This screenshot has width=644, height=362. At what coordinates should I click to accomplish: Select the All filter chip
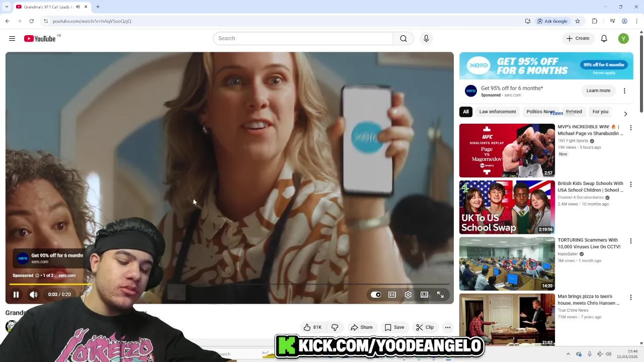coord(466,112)
